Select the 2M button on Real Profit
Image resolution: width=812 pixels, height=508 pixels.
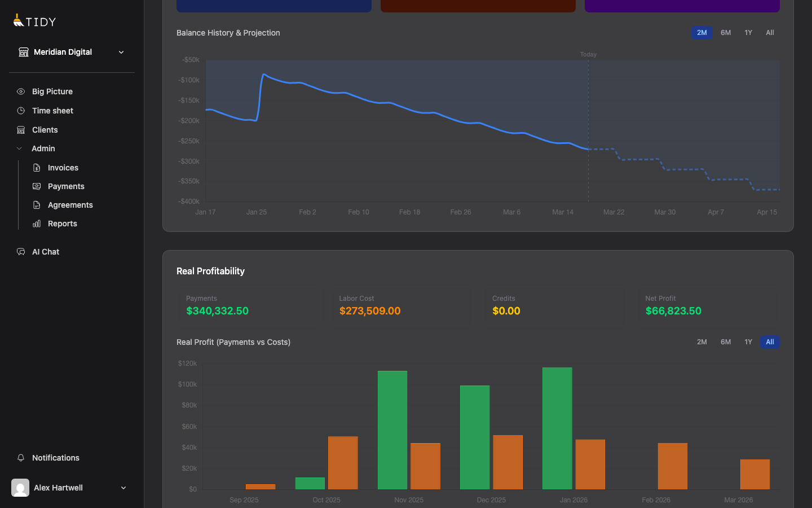pos(702,342)
